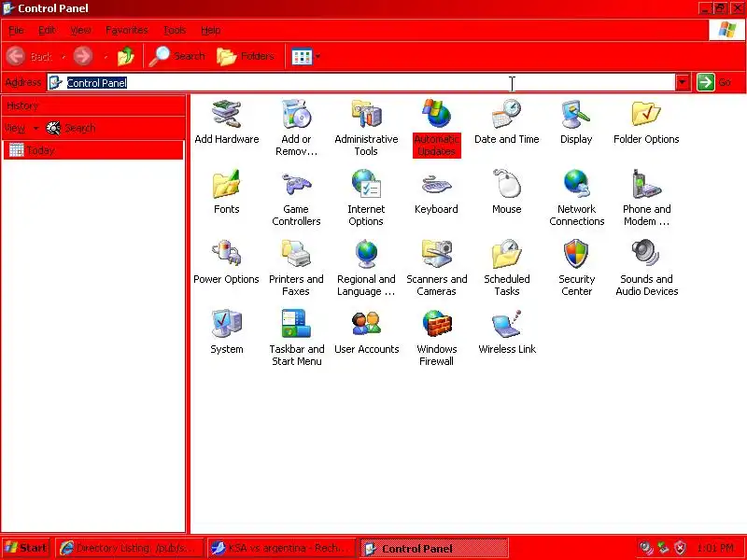This screenshot has height=560, width=747.
Task: Expand the Address bar dropdown
Action: (x=683, y=82)
